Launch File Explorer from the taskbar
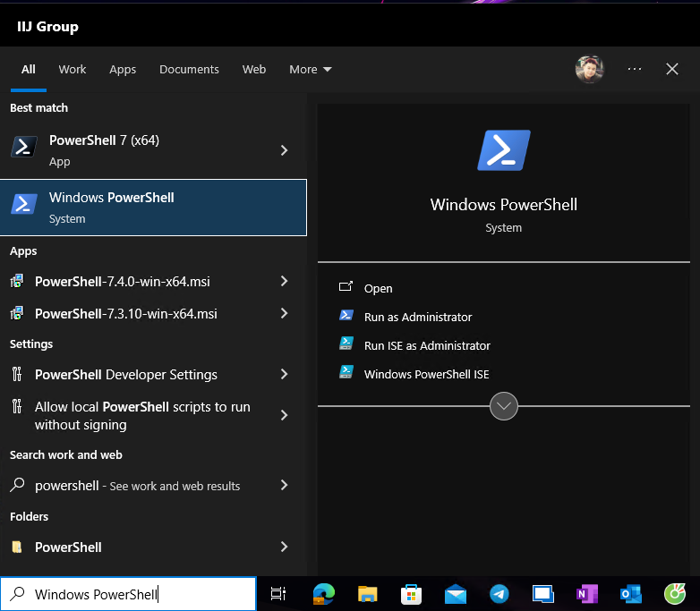 (x=367, y=594)
